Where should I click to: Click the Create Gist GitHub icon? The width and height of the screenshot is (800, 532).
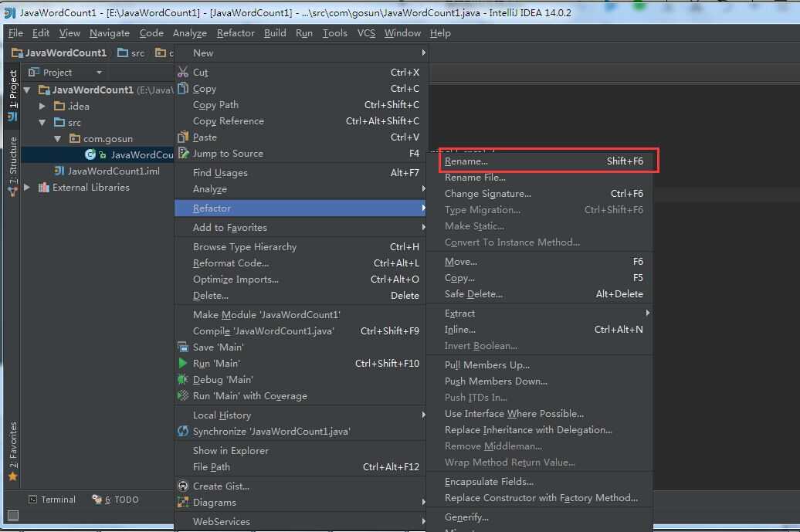coord(183,486)
